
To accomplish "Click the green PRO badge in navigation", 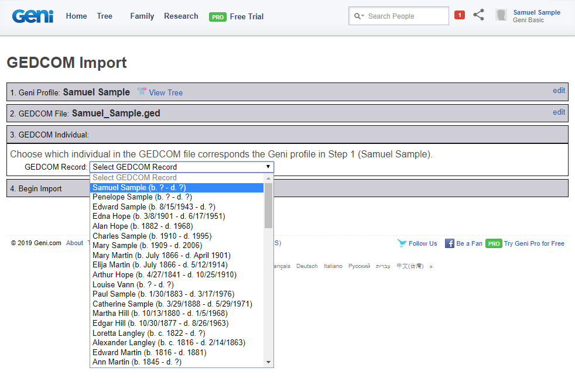I will (x=218, y=17).
